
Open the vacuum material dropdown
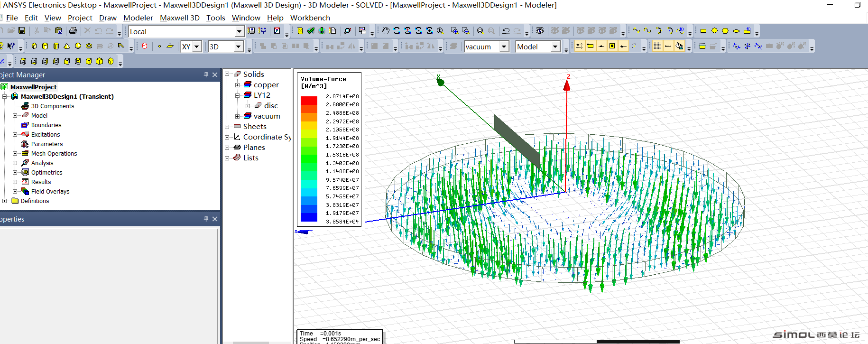504,46
